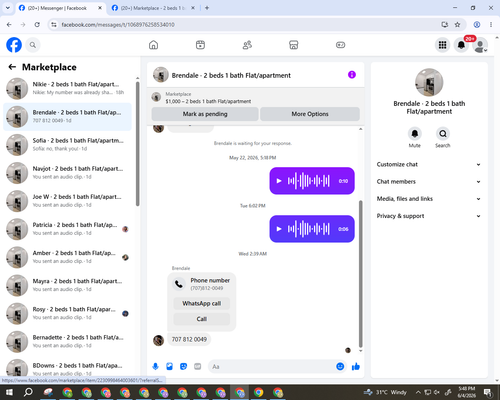
Task: Click the chat thread vertical scrollbar
Action: point(360,273)
